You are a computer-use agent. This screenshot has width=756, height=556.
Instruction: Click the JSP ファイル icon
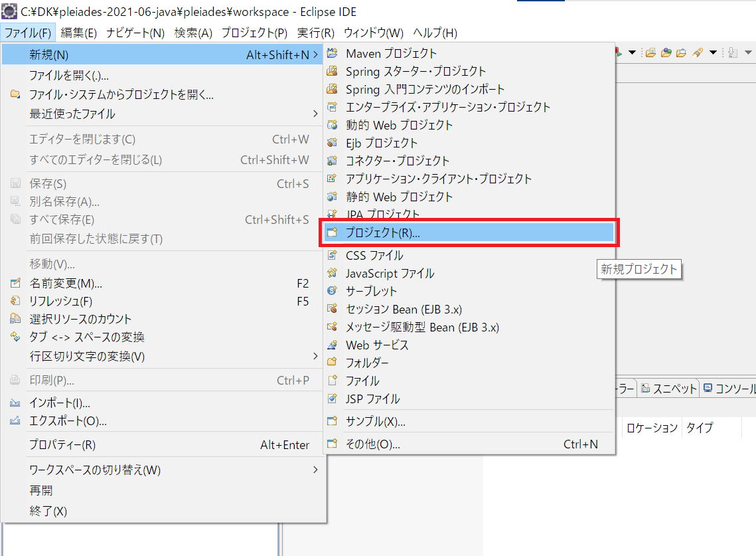point(332,399)
